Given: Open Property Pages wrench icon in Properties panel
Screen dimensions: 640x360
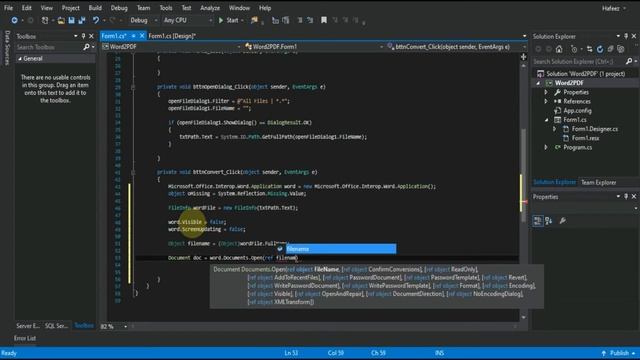Looking at the screenshot, I should [563, 221].
